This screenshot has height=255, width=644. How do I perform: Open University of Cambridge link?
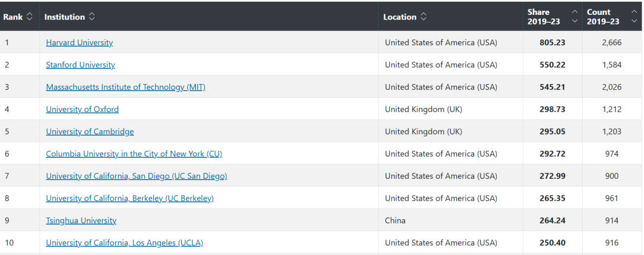pyautogui.click(x=90, y=132)
